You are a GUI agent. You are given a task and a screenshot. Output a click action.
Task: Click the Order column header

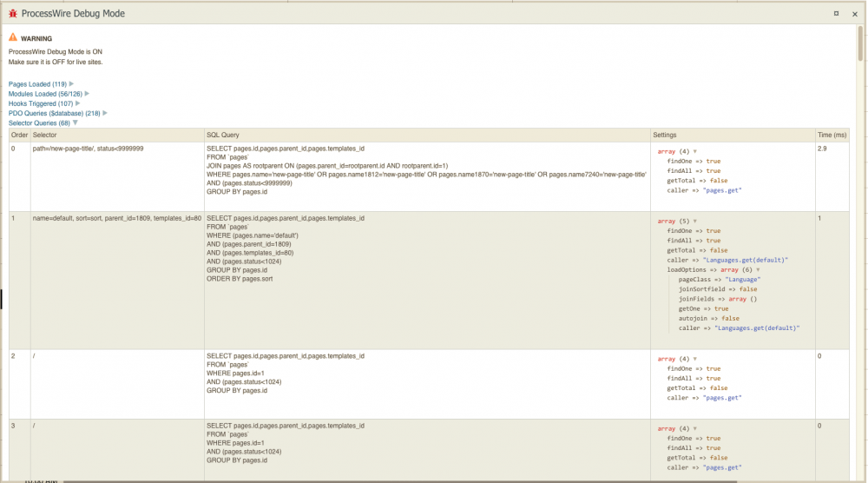point(19,135)
